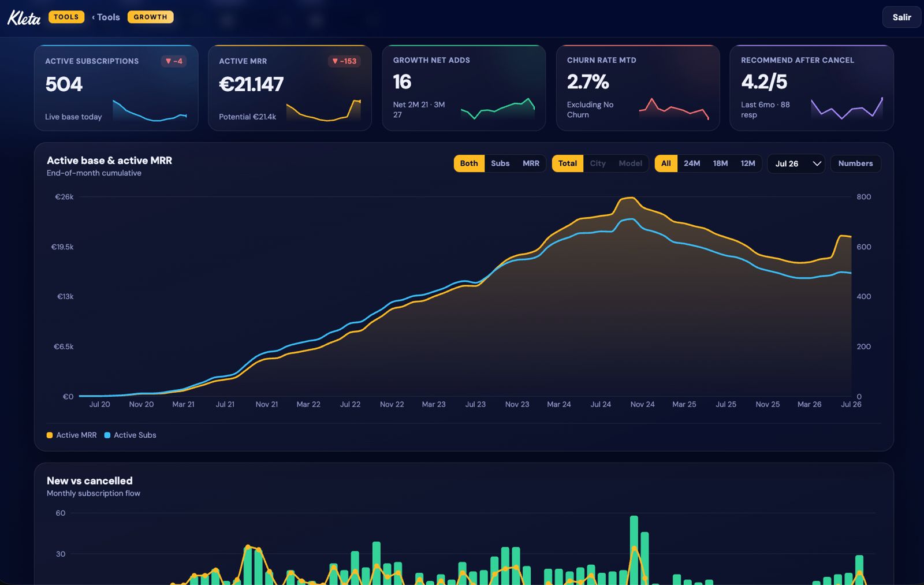Toggle Active Subs legend item
The image size is (924, 585).
coord(130,435)
